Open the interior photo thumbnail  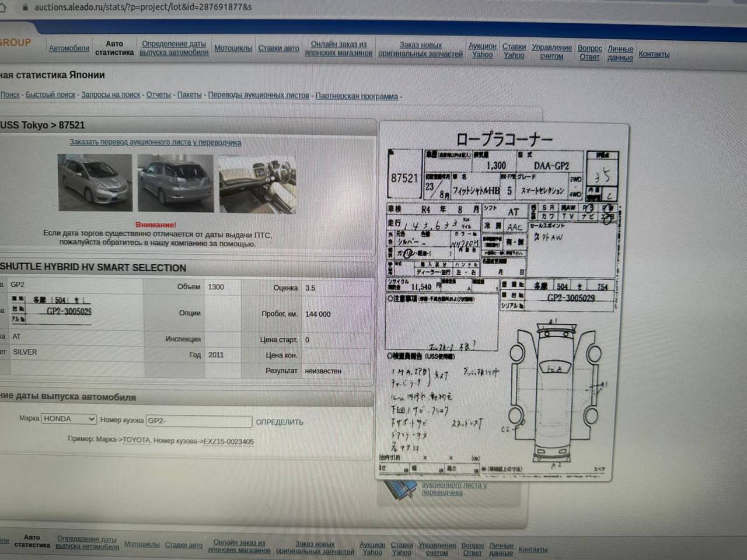click(x=257, y=184)
